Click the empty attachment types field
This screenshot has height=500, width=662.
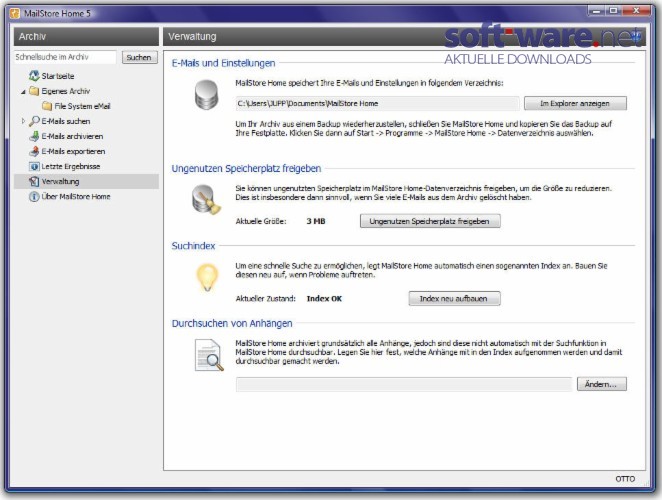[x=404, y=384]
